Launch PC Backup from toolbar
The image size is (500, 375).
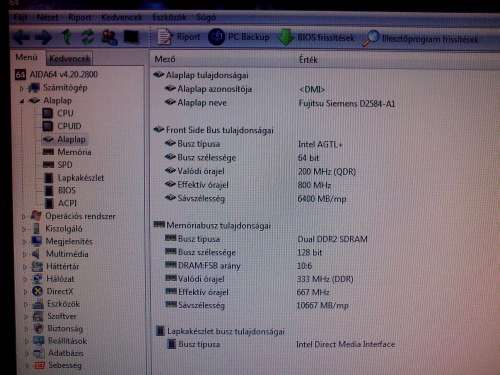[x=239, y=37]
